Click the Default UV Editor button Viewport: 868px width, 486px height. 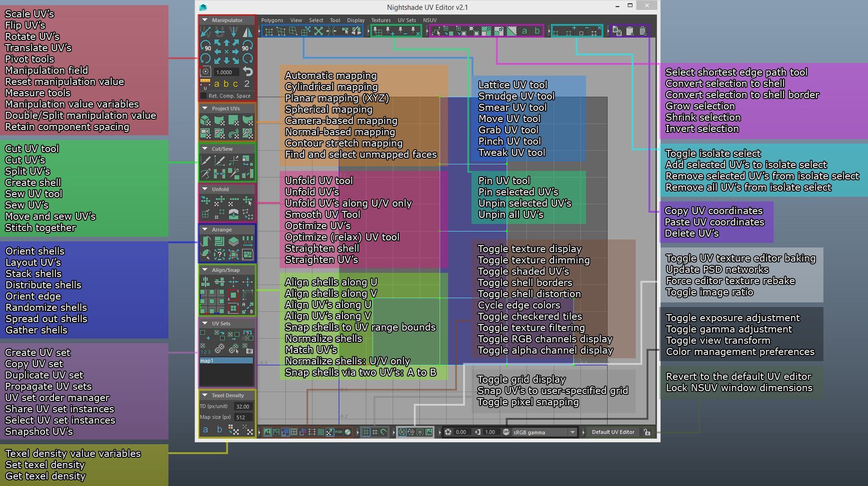pos(613,432)
